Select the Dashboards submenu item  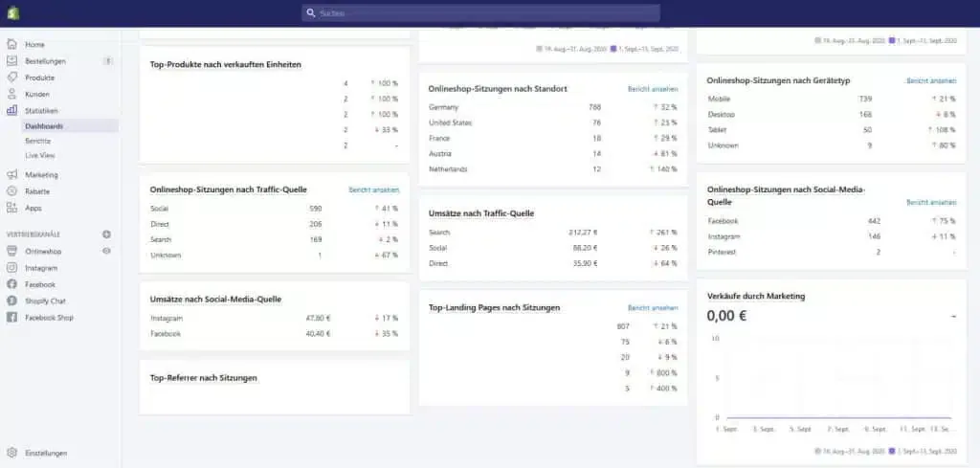pos(44,126)
